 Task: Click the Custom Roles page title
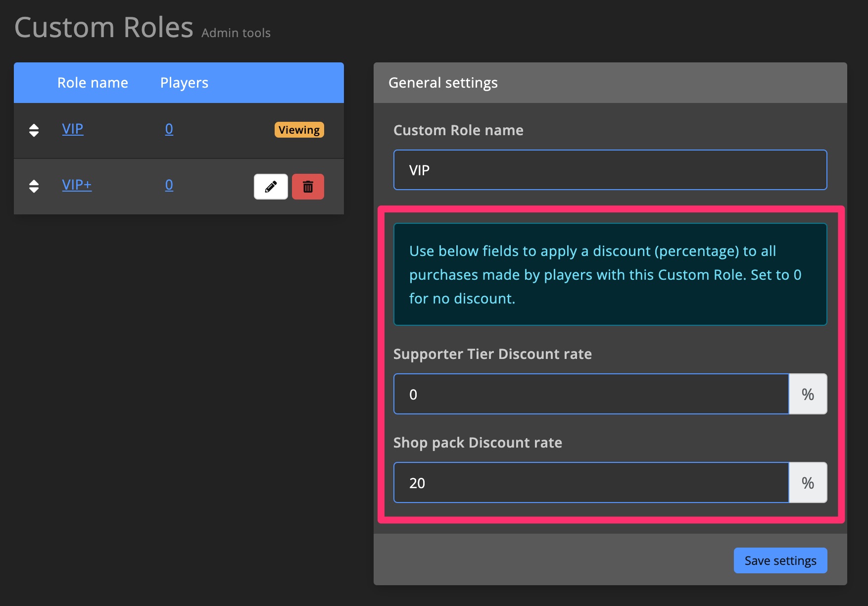[103, 27]
